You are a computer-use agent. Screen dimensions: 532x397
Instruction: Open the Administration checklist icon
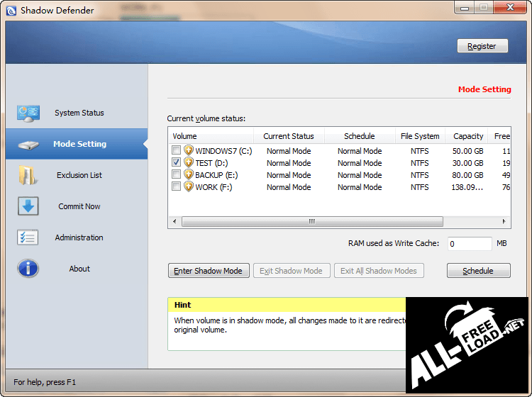28,237
